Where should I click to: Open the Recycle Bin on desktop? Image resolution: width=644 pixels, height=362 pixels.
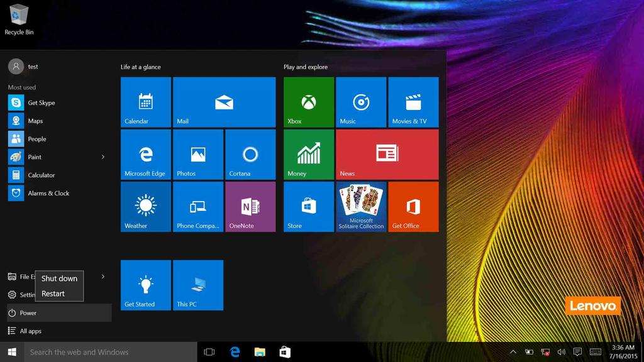click(19, 19)
